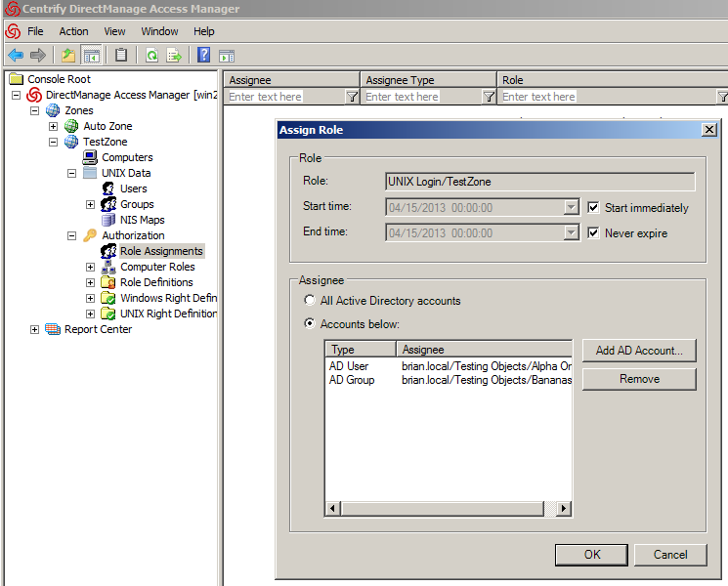The image size is (728, 586).
Task: Click the NIS Maps database icon
Action: (108, 220)
